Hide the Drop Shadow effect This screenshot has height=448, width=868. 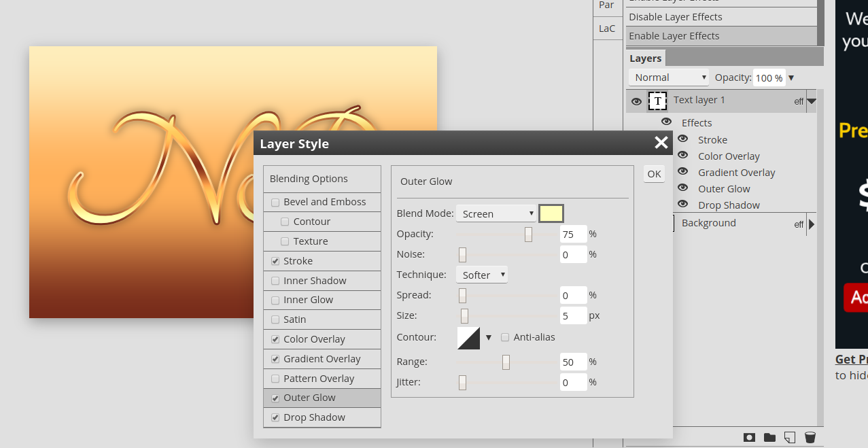[682, 203]
